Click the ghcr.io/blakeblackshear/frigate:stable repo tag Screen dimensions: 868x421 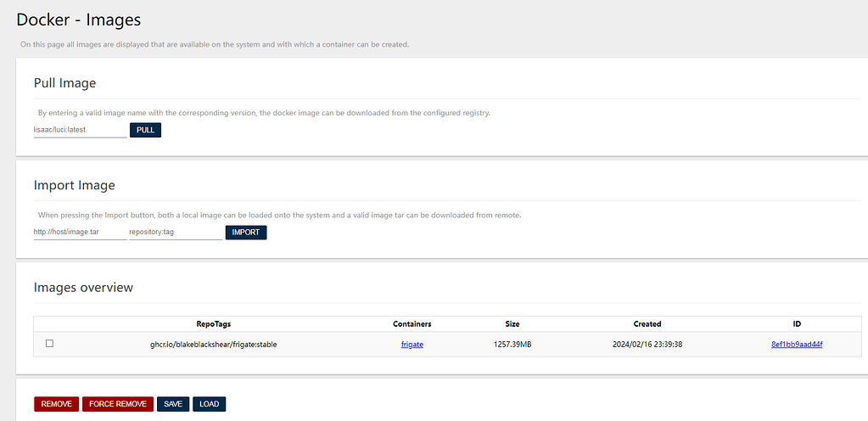pyautogui.click(x=214, y=345)
